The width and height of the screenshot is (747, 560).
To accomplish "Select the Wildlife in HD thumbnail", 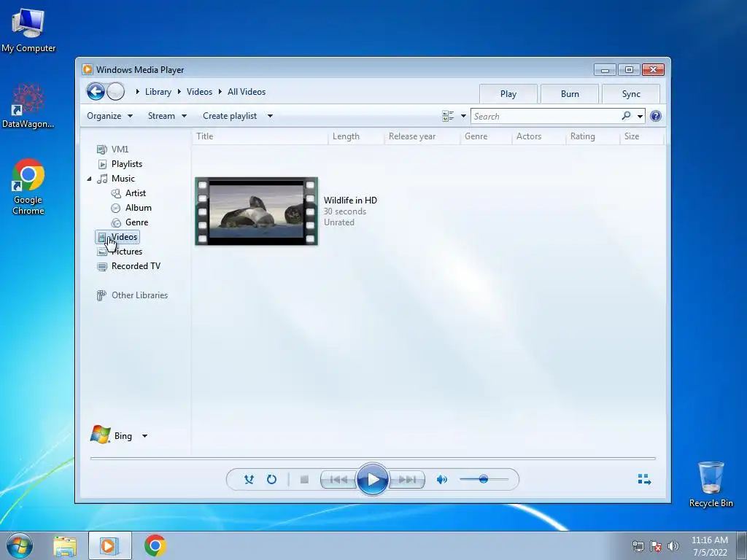I will click(x=256, y=211).
